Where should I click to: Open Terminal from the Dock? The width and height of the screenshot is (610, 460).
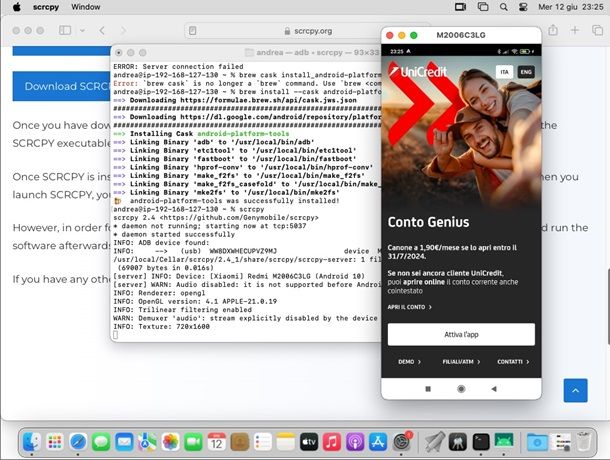click(x=481, y=442)
